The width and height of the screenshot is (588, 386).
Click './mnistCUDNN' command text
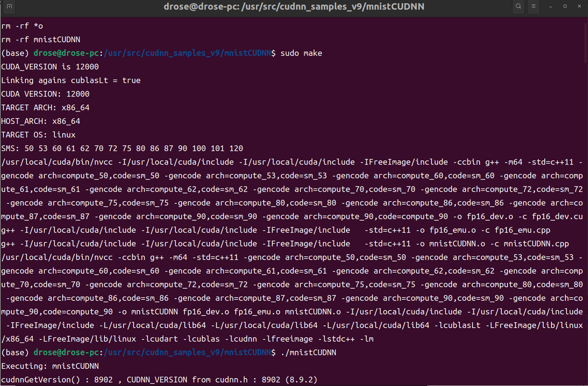[x=308, y=353]
